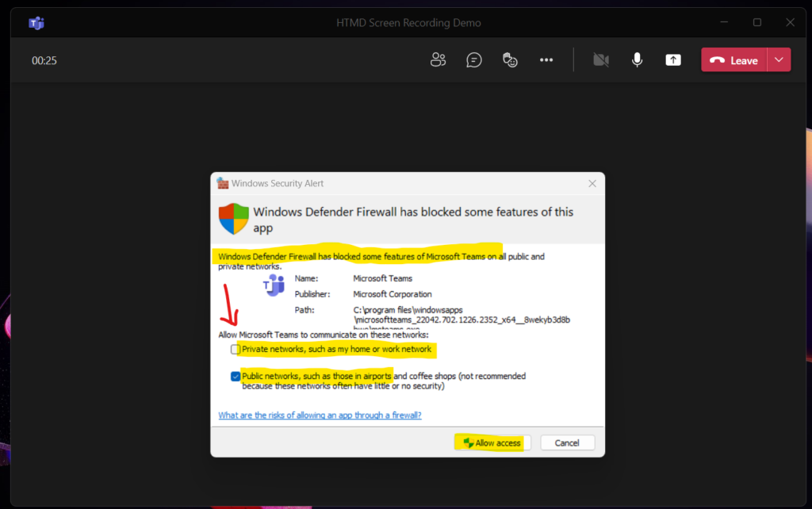Select the Microsoft Corporation publisher text
The width and height of the screenshot is (812, 509).
(x=392, y=294)
